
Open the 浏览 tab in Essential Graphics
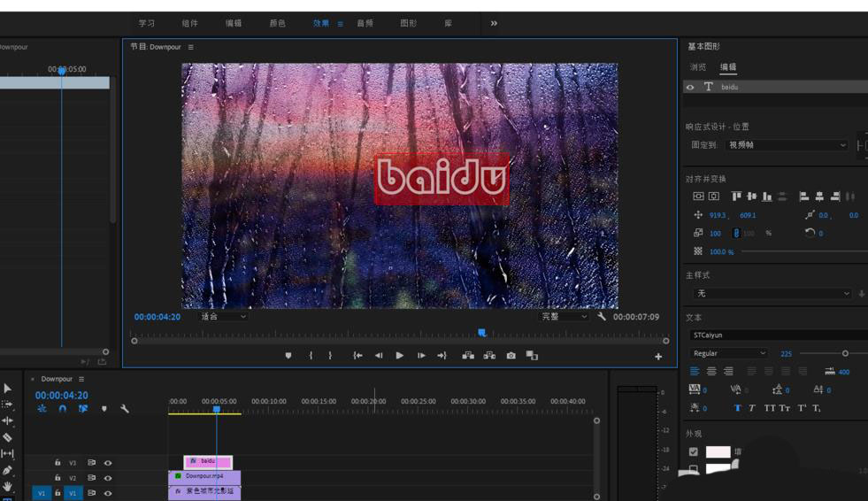[698, 67]
